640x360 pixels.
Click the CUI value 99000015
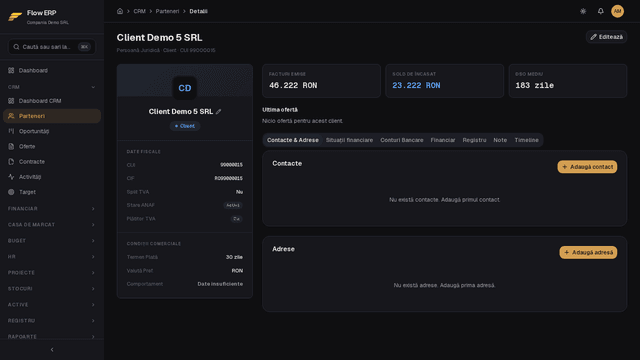(x=231, y=165)
